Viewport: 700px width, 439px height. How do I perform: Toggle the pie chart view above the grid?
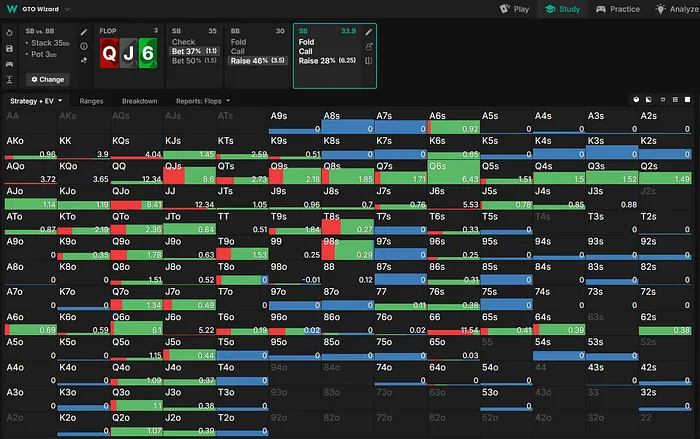(637, 101)
